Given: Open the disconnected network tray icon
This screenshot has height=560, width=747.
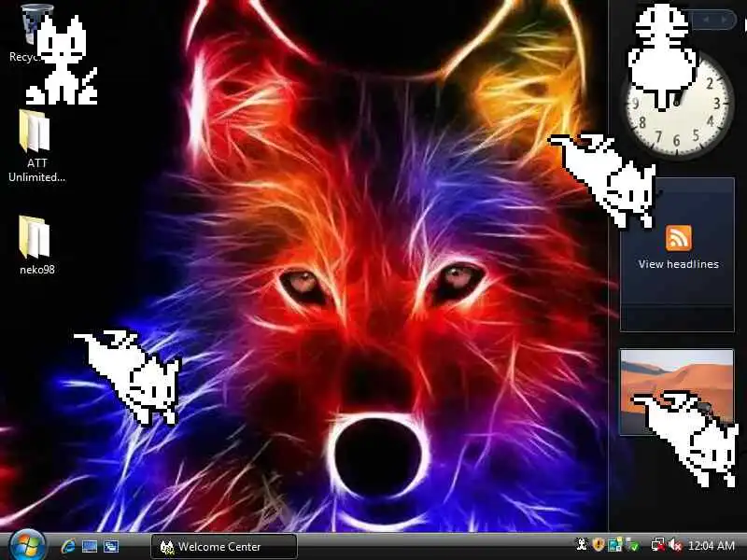Looking at the screenshot, I should (658, 544).
